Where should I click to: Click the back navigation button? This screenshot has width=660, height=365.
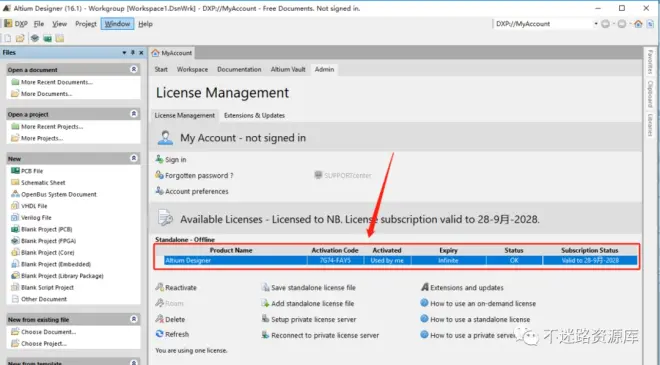[606, 24]
